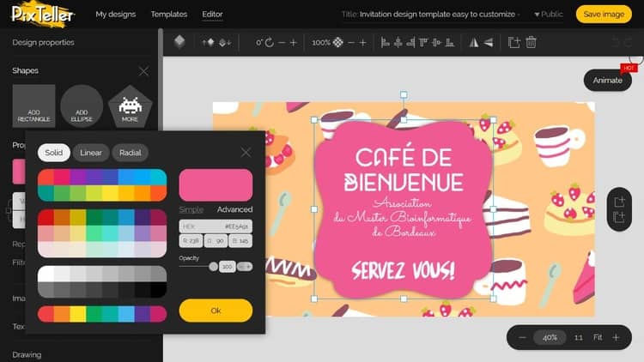
Task: Add a rectangle shape
Action: tap(33, 106)
